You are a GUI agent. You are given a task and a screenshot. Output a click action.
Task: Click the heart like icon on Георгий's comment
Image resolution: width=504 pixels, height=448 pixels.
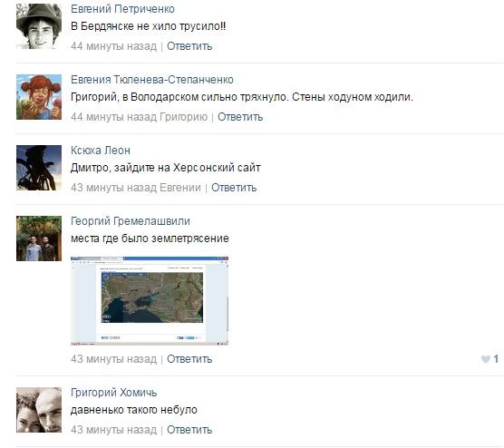coord(485,359)
